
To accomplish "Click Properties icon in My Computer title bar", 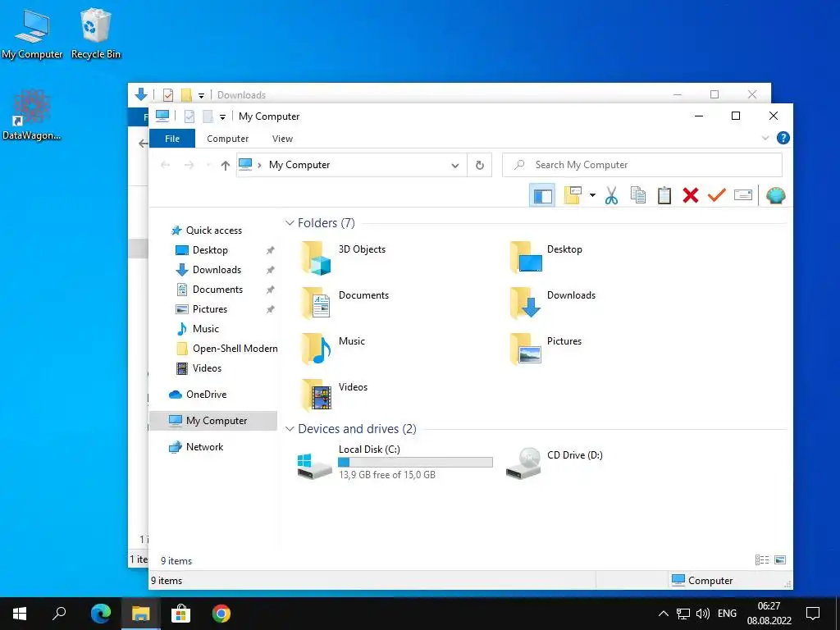I will [x=189, y=116].
